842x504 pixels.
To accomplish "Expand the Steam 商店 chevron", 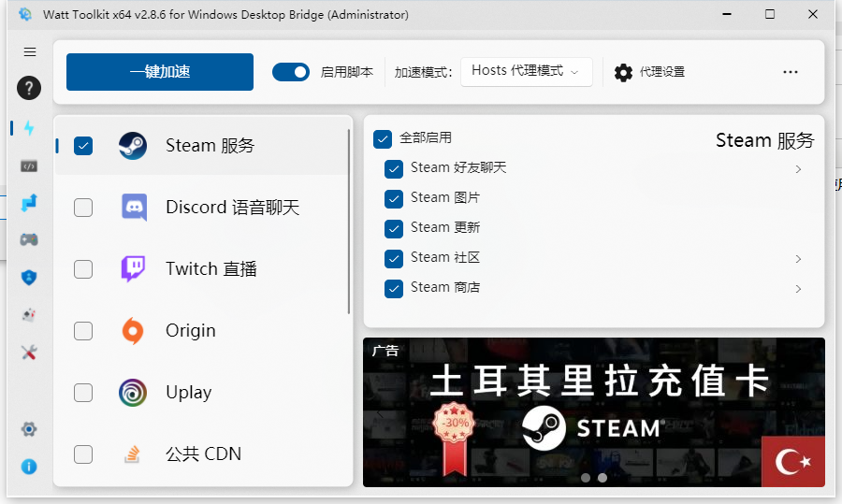I will pyautogui.click(x=798, y=289).
